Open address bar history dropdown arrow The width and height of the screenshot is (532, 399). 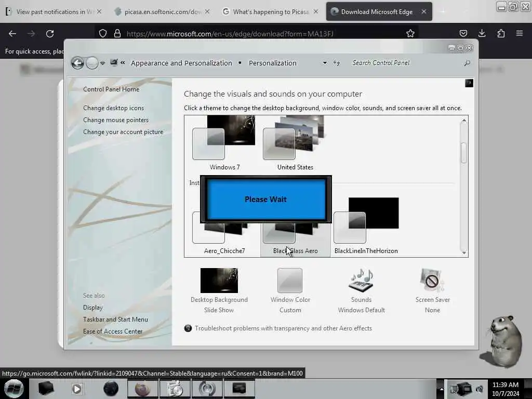pos(325,63)
